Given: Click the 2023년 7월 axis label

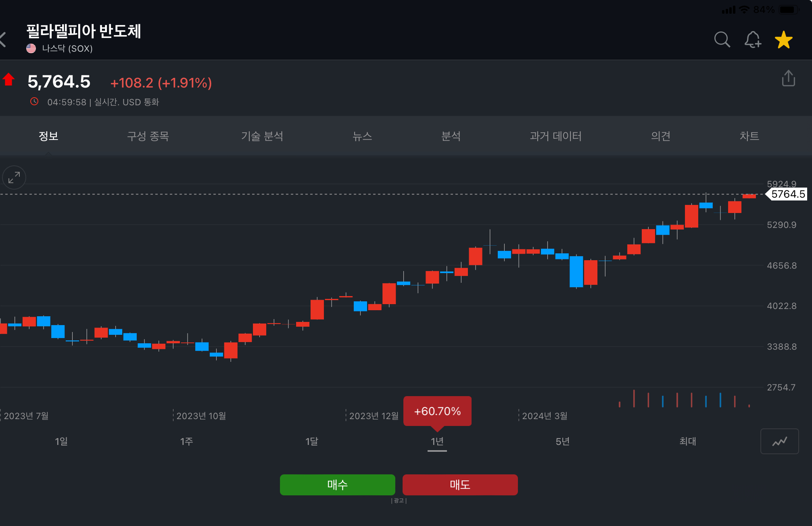Looking at the screenshot, I should pyautogui.click(x=26, y=416).
